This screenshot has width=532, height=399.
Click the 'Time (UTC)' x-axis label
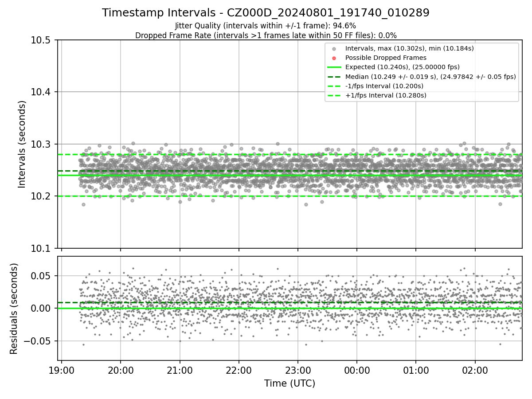click(x=290, y=383)
